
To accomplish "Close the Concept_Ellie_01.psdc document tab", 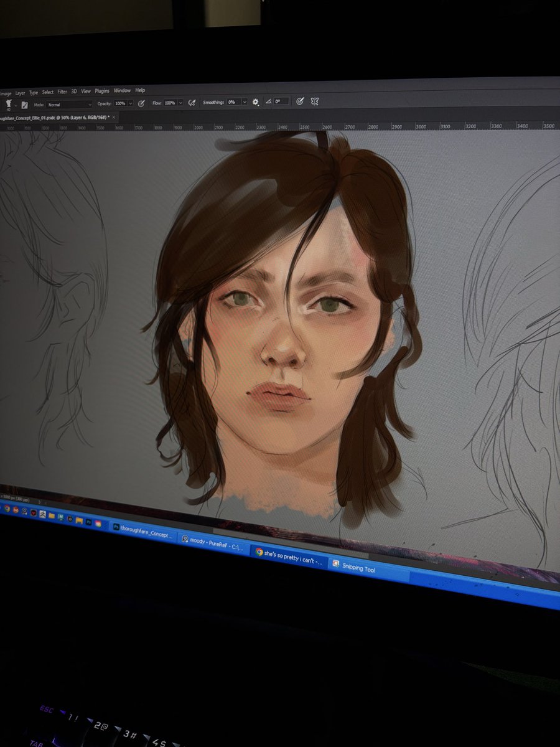I will tap(113, 117).
